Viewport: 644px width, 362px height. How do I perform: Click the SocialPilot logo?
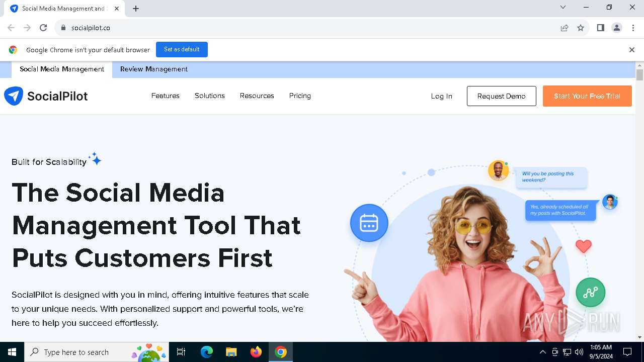point(46,96)
